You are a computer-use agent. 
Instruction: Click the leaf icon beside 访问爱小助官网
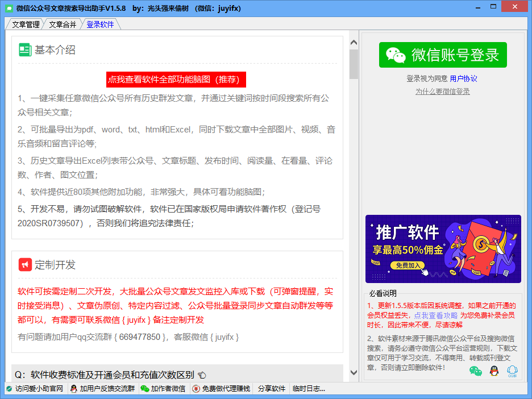(x=9, y=389)
